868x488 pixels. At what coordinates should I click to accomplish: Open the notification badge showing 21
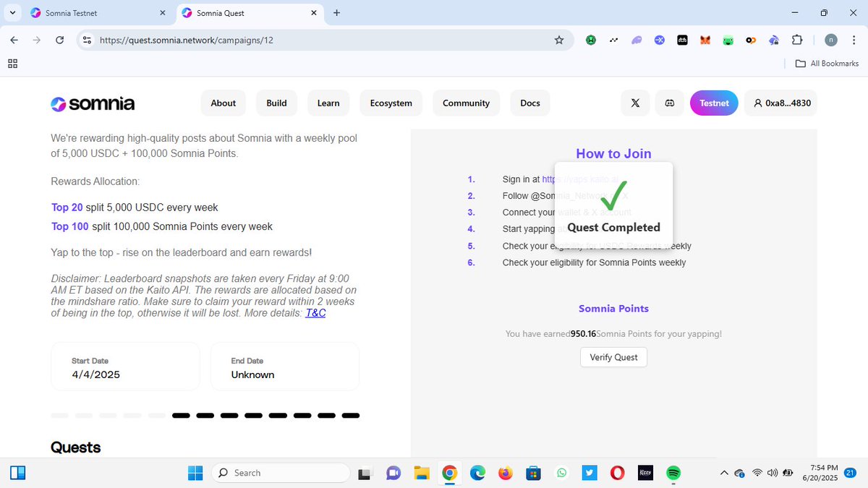tap(851, 473)
